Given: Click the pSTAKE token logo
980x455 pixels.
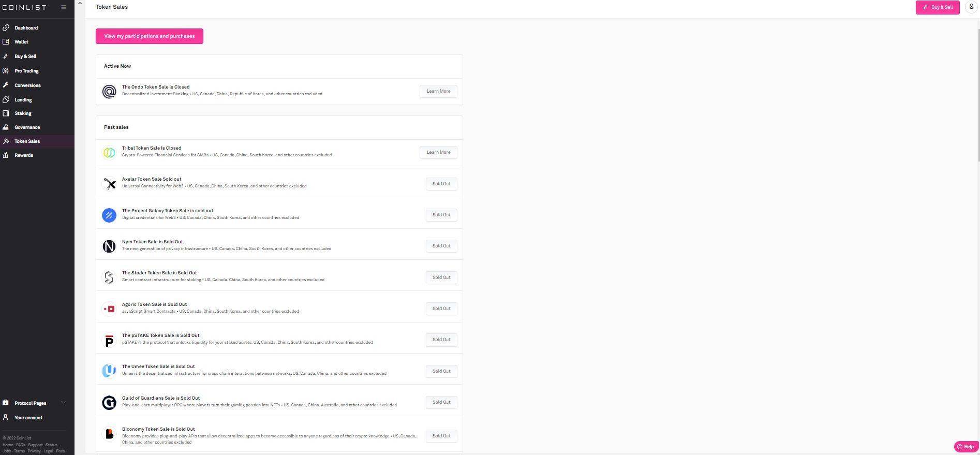Looking at the screenshot, I should click(x=109, y=340).
